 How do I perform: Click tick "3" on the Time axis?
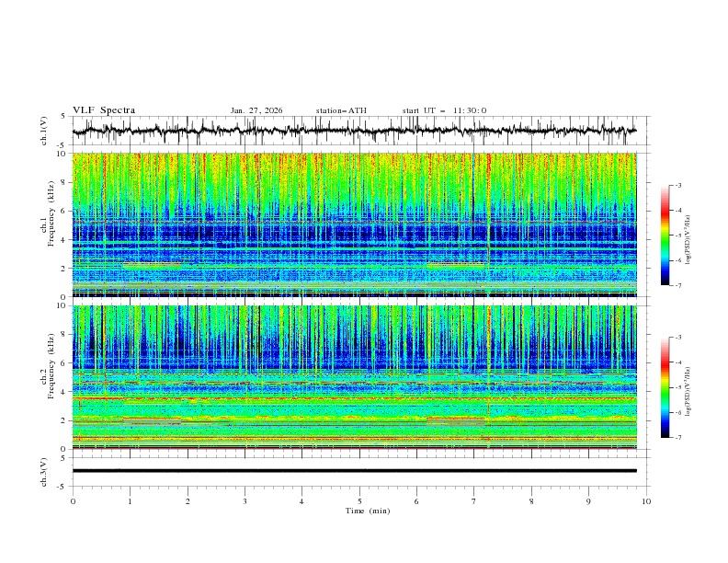pyautogui.click(x=245, y=501)
